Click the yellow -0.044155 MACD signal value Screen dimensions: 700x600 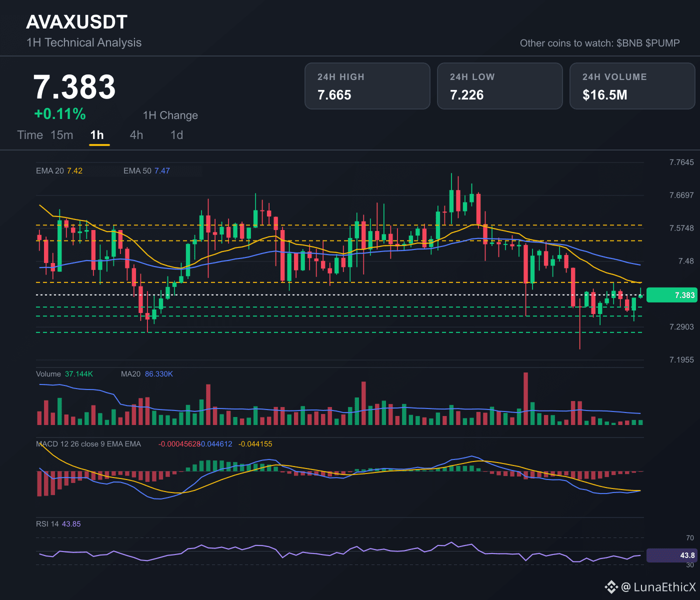[x=255, y=444]
